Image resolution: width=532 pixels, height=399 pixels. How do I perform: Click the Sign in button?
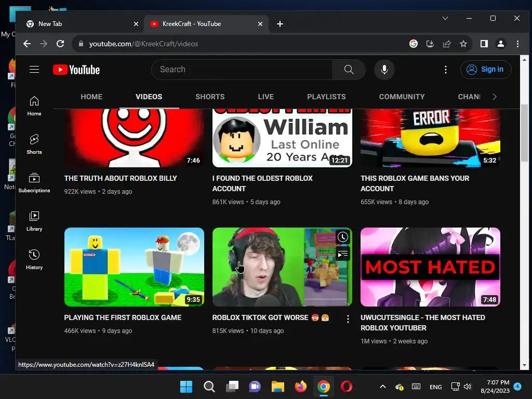pyautogui.click(x=486, y=70)
